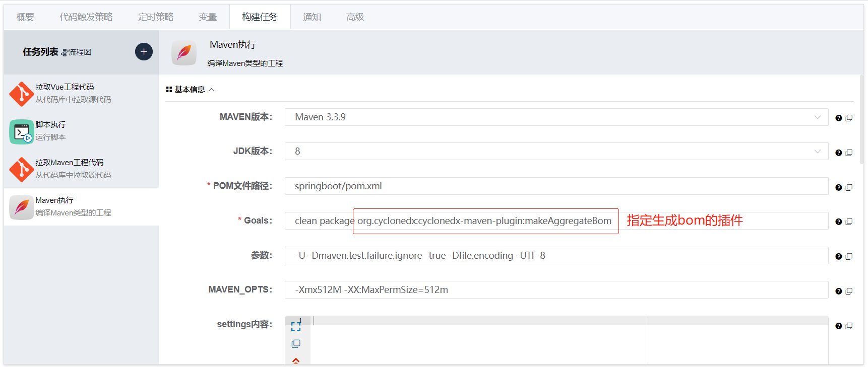Select the 拉取Vue工程代码 git icon

(x=22, y=94)
